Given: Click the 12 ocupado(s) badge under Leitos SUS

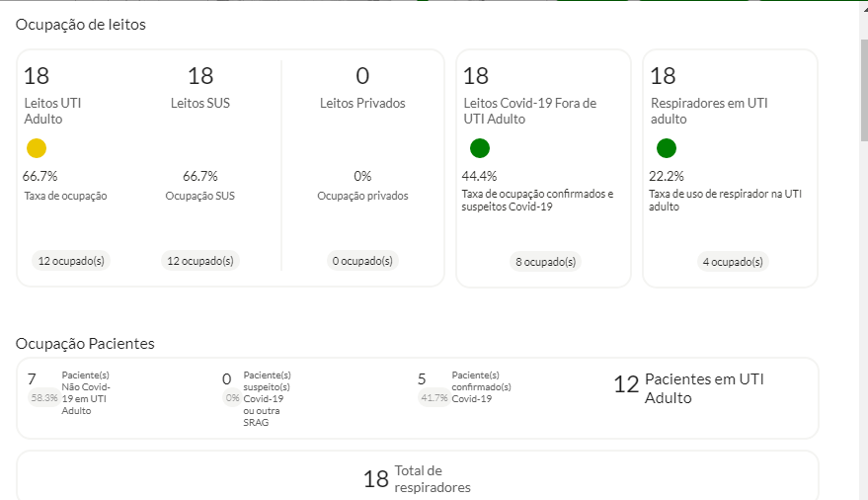Looking at the screenshot, I should (200, 261).
